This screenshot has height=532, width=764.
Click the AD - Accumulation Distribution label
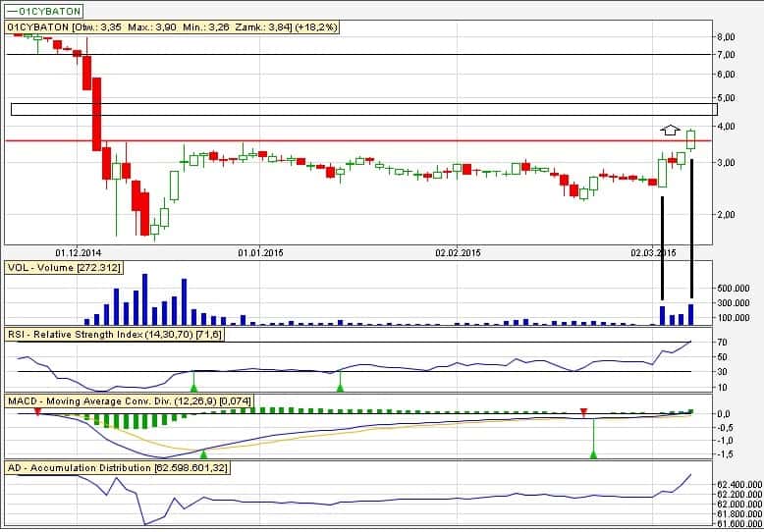(x=117, y=468)
